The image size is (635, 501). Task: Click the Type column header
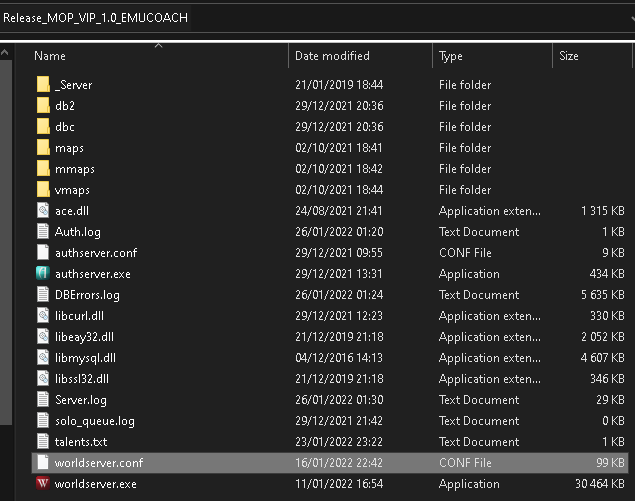click(x=451, y=57)
